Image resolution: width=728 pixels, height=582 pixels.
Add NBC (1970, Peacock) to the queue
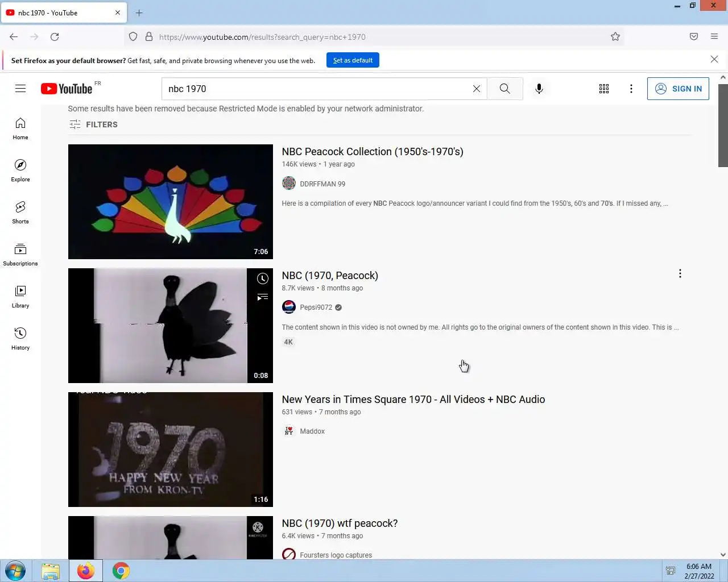tap(262, 297)
